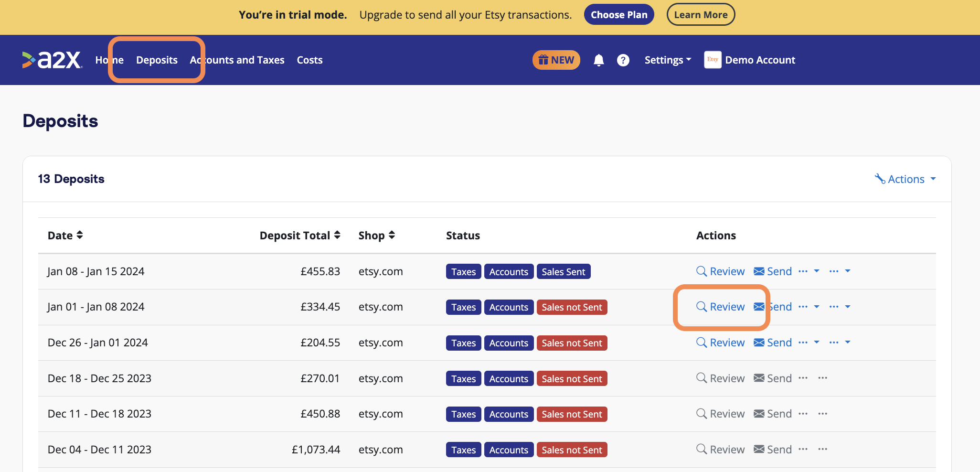Open last ellipsis dropdown in Jan 08 - Jan 15 row

pyautogui.click(x=840, y=271)
